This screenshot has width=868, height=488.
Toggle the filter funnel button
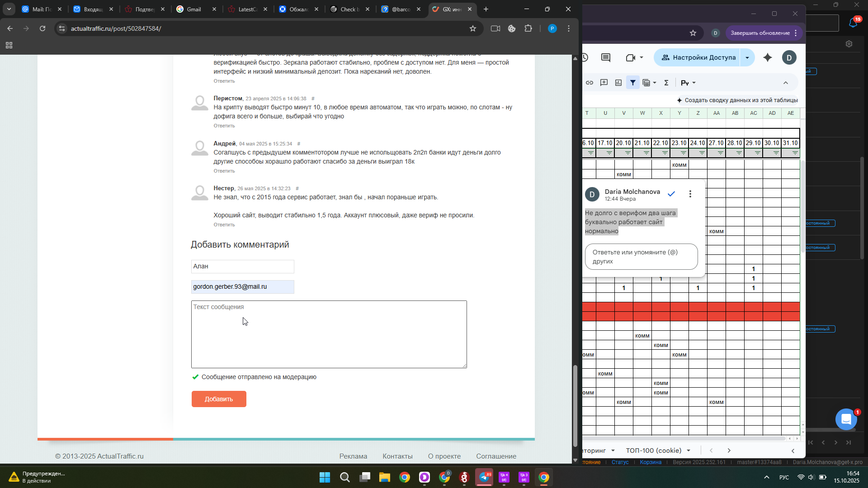point(633,83)
